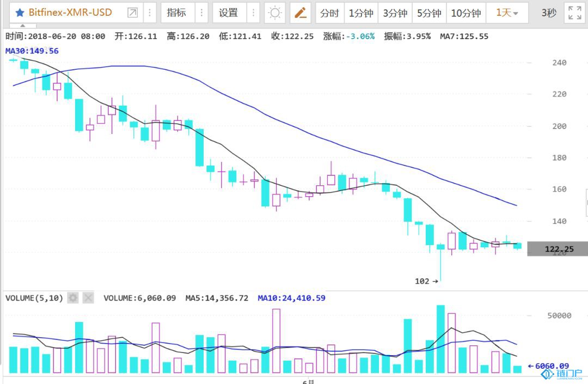Select the 5分钟 interval
Image resolution: width=588 pixels, height=384 pixels.
coord(429,13)
